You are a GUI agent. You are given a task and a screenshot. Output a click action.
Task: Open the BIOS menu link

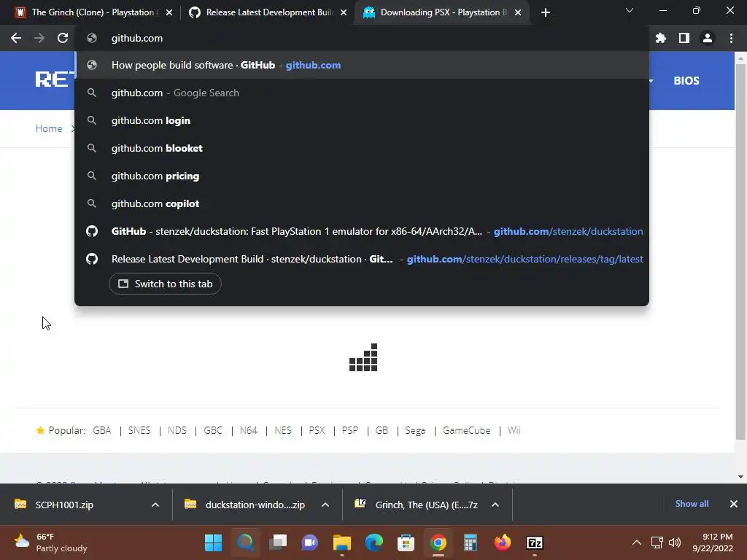point(686,80)
